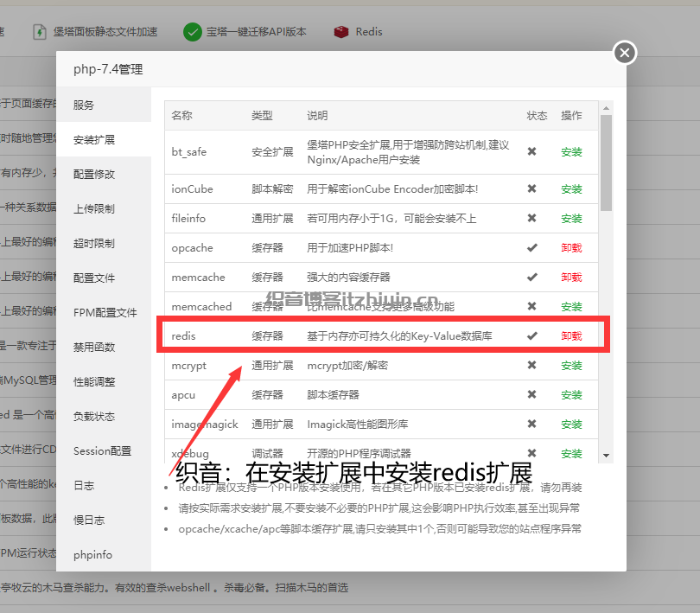Open the 超时限制 configuration panel
This screenshot has width=700, height=613.
pos(103,243)
